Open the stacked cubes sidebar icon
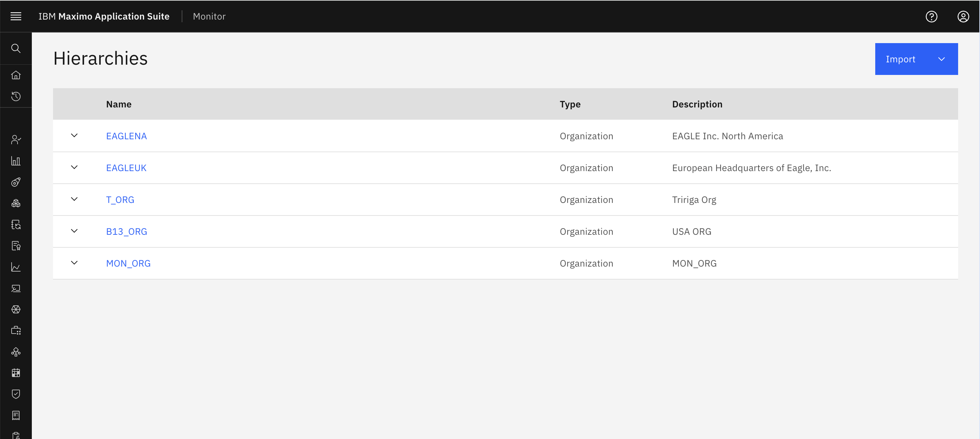Screen dimensions: 980x439 pos(16,204)
